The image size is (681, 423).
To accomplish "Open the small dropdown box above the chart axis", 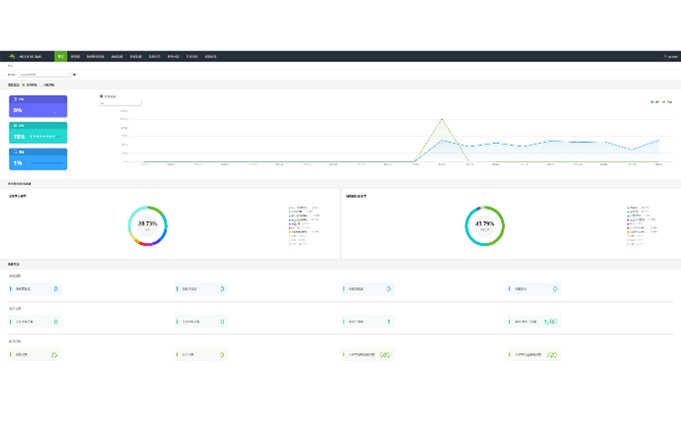I will (120, 103).
